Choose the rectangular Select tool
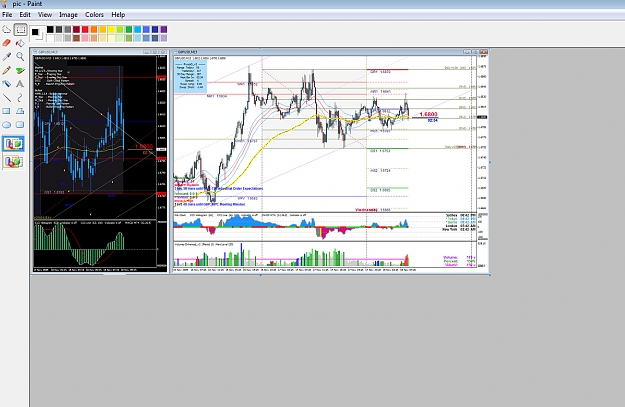Image resolution: width=625 pixels, height=407 pixels. coord(20,29)
